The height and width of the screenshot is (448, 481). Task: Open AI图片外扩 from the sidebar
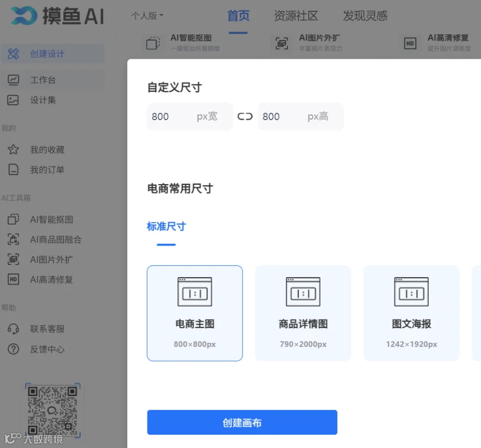(x=51, y=259)
